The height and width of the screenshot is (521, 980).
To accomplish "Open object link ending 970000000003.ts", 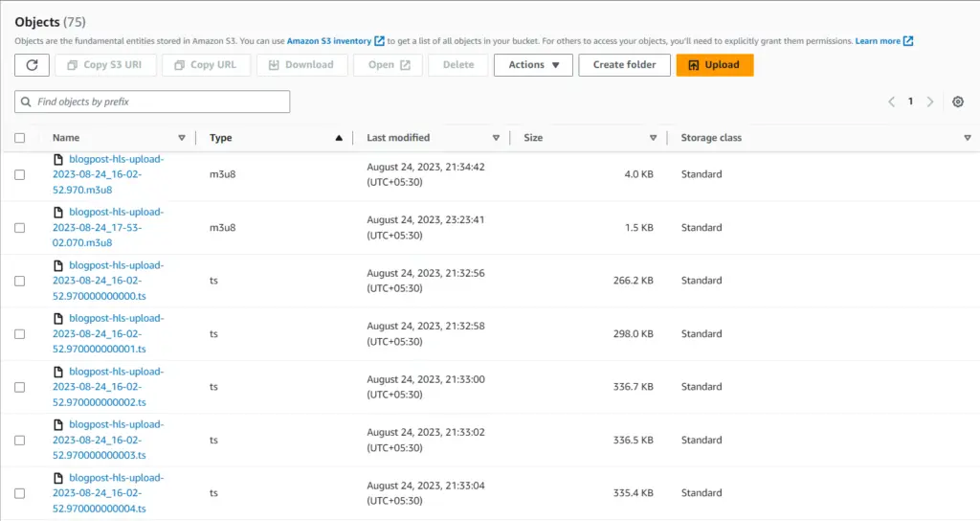I will click(x=108, y=441).
